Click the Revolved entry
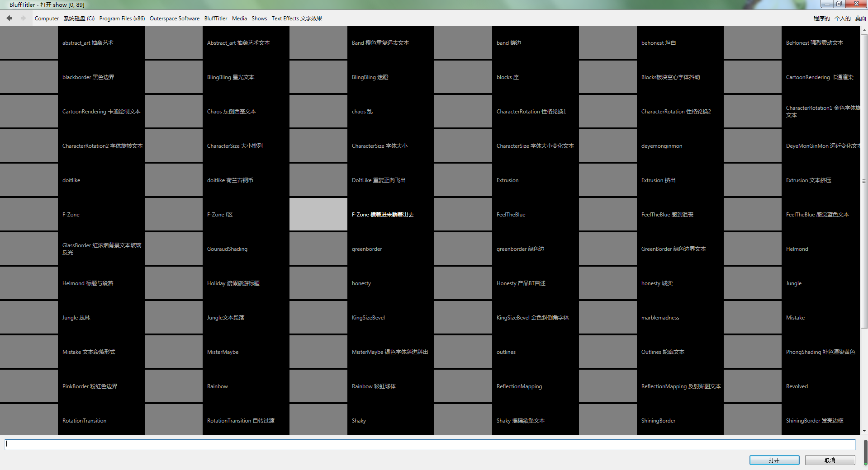The image size is (868, 470). (x=797, y=386)
